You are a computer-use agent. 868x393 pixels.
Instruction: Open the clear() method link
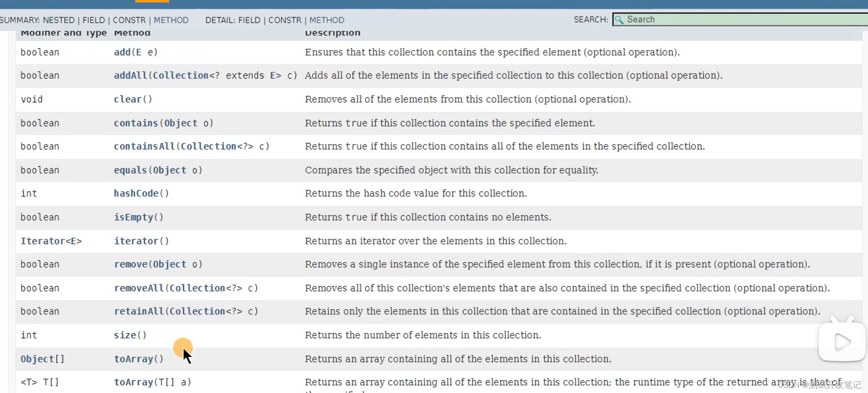[x=128, y=99]
